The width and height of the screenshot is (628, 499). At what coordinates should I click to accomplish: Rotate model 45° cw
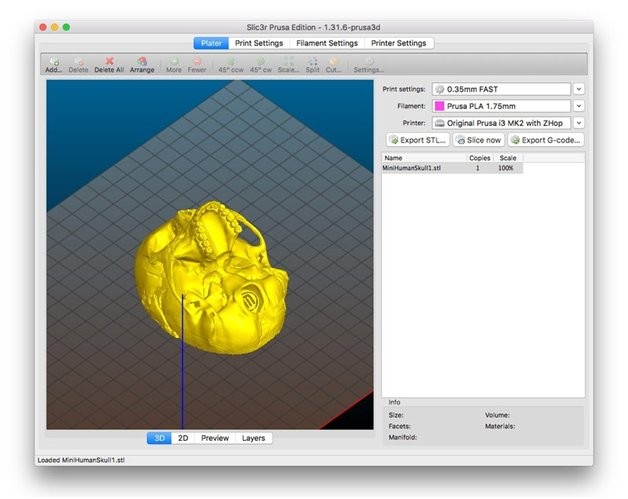point(261,65)
